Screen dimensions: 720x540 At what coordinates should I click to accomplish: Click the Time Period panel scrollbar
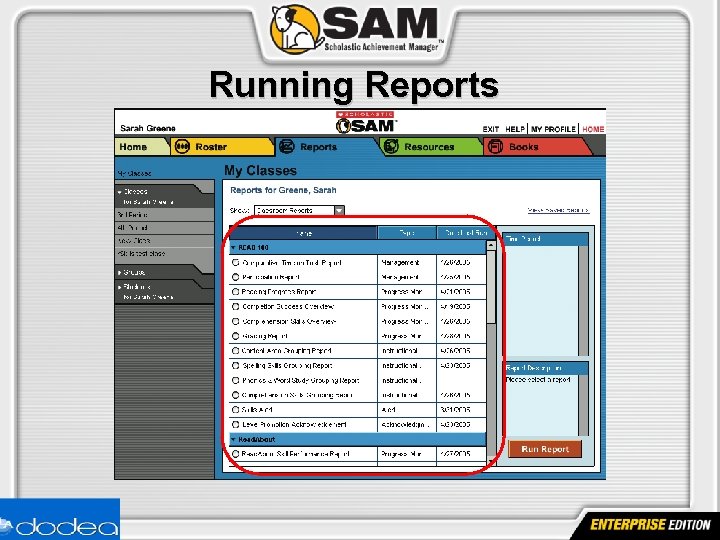point(583,300)
